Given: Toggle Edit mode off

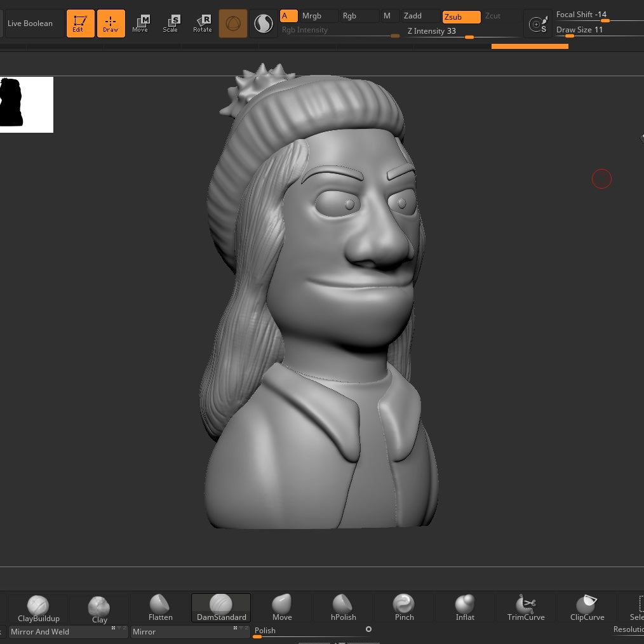Looking at the screenshot, I should click(x=80, y=23).
